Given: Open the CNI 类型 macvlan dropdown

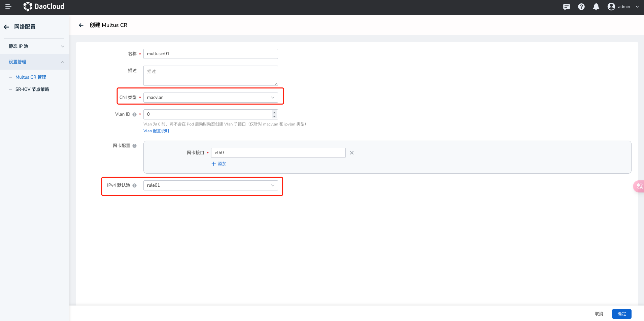Looking at the screenshot, I should (210, 98).
